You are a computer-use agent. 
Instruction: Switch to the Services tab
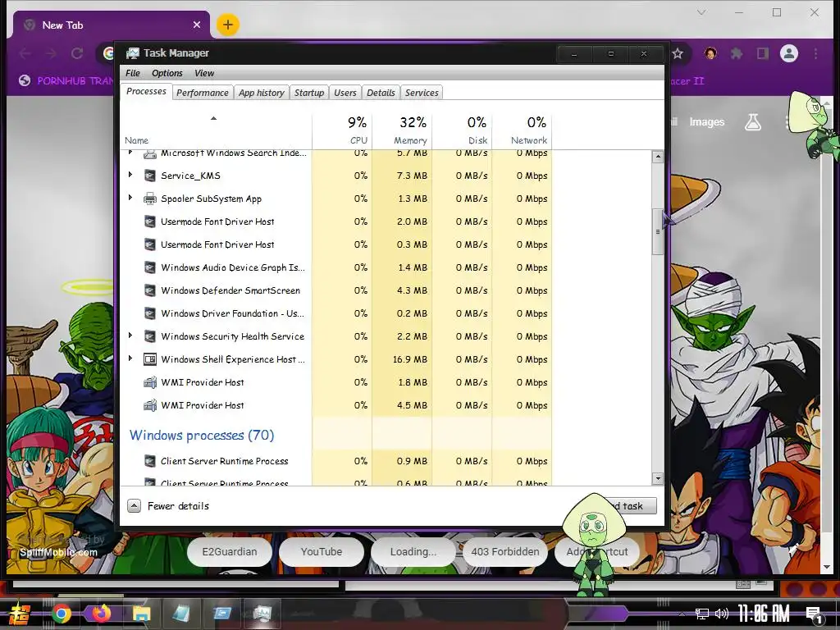pos(422,93)
